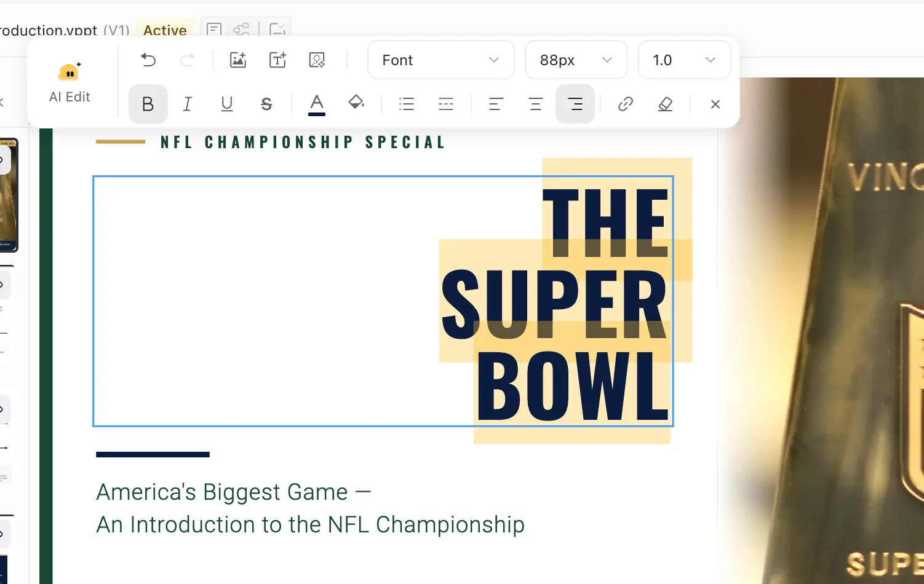The image size is (924, 584).
Task: Align text to the left
Action: tap(496, 104)
